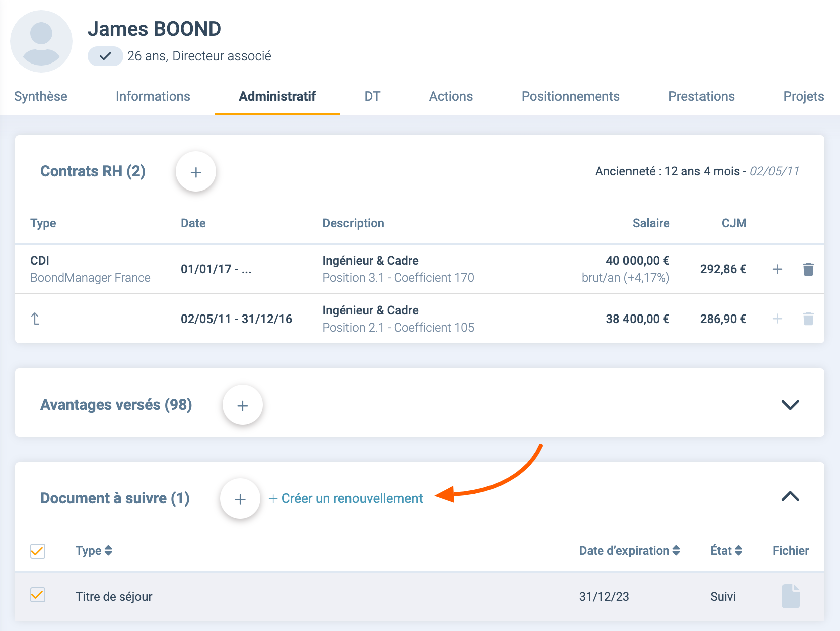Click the 31/12/23 expiration date

[604, 597]
